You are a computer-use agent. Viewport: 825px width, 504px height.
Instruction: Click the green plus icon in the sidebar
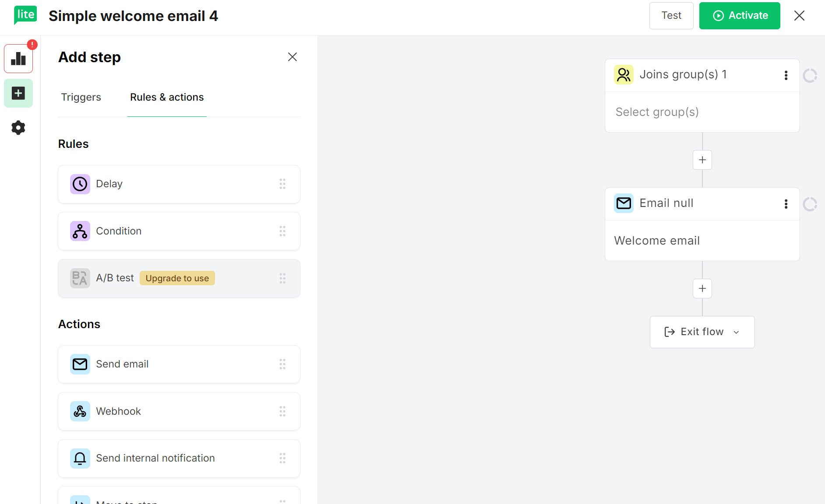[x=18, y=93]
